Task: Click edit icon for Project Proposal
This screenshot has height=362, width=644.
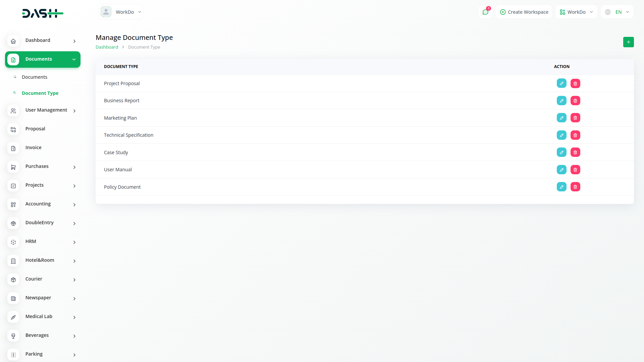Action: pos(561,83)
